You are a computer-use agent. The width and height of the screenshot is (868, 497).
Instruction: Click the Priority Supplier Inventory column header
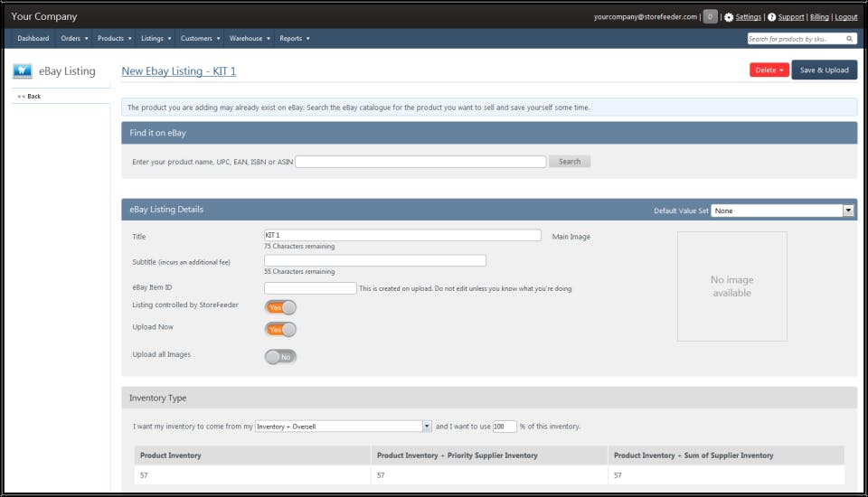[489, 455]
